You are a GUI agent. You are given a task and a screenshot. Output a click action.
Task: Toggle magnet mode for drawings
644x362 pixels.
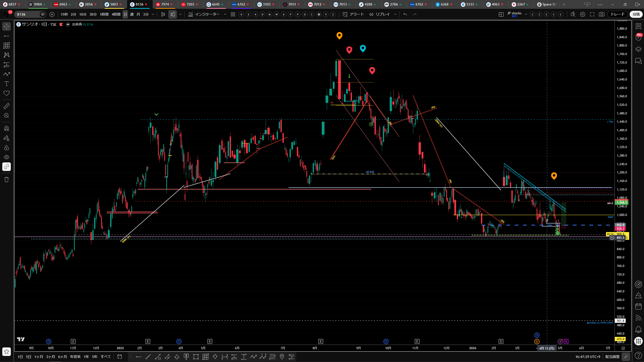coord(7,128)
